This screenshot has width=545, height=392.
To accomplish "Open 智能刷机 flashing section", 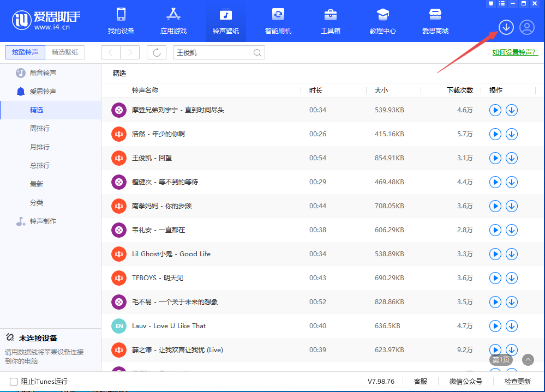I will coord(278,21).
